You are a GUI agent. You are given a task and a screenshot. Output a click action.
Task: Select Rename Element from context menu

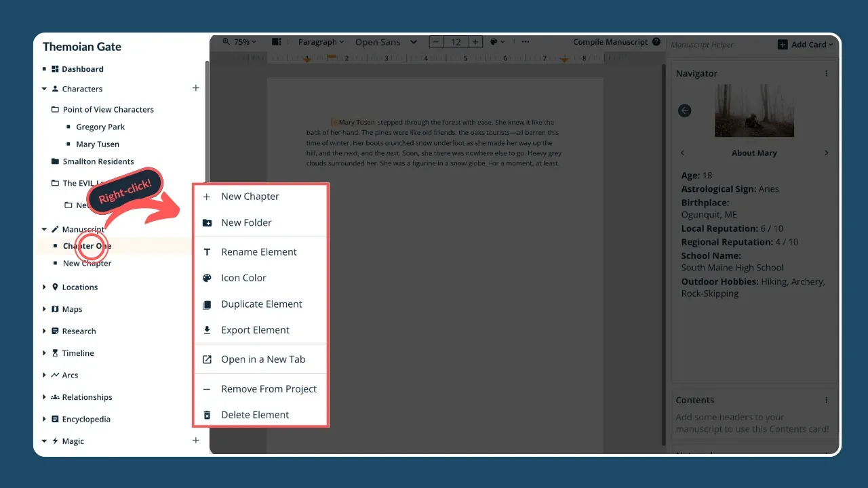pyautogui.click(x=258, y=252)
